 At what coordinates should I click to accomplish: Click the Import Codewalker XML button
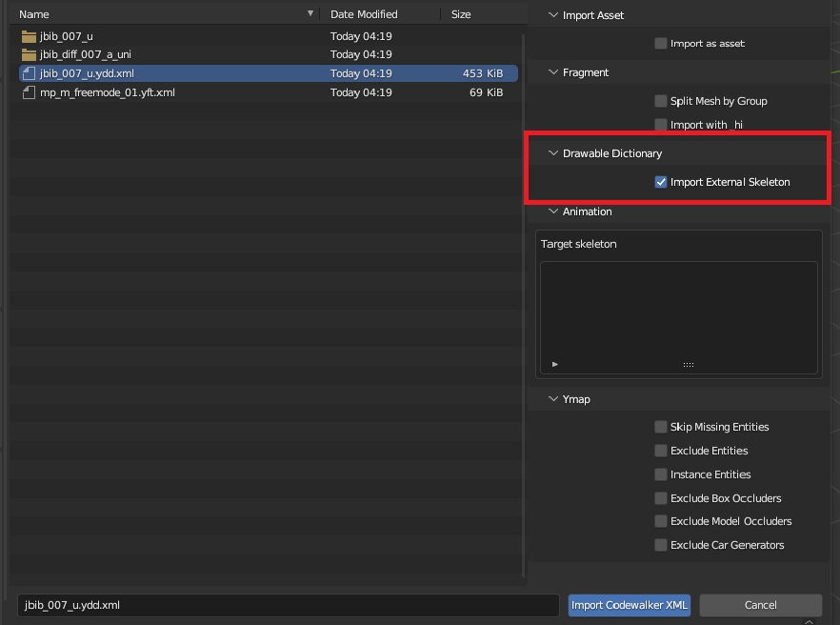point(630,605)
